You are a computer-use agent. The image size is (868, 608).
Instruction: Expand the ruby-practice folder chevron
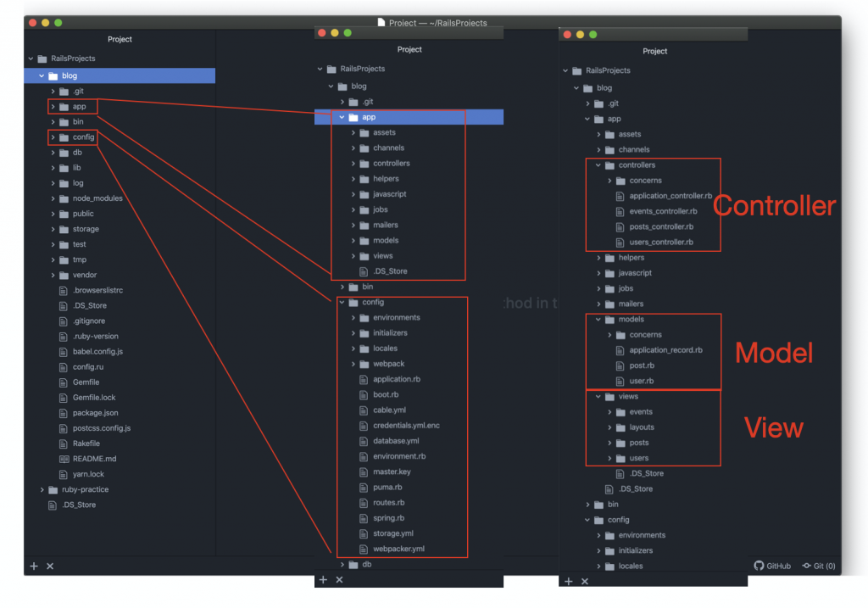click(x=42, y=489)
